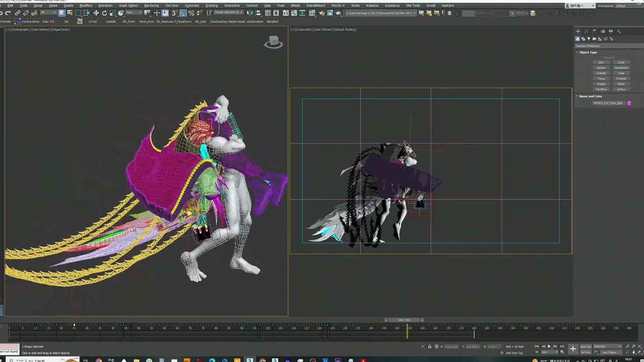The width and height of the screenshot is (644, 362).
Task: Click the large Set Keys plus button
Action: [x=573, y=349]
